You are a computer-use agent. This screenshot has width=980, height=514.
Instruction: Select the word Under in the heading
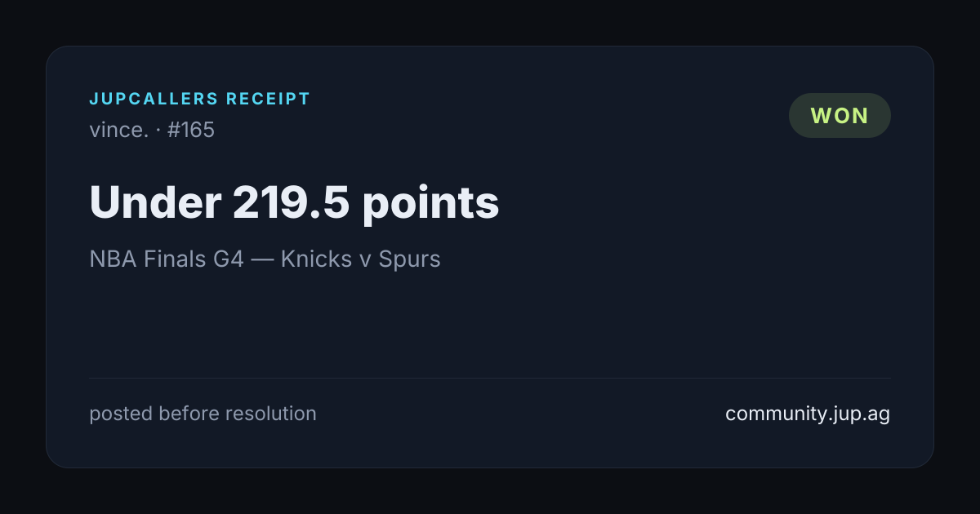click(155, 202)
